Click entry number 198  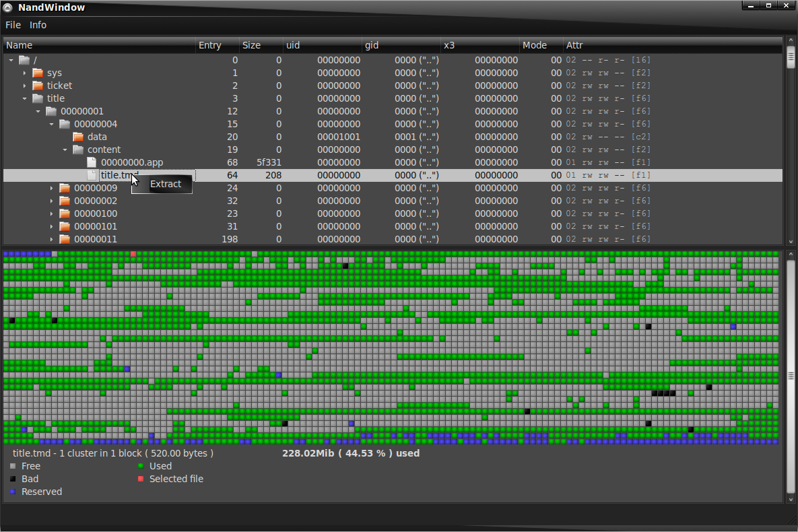pos(230,239)
